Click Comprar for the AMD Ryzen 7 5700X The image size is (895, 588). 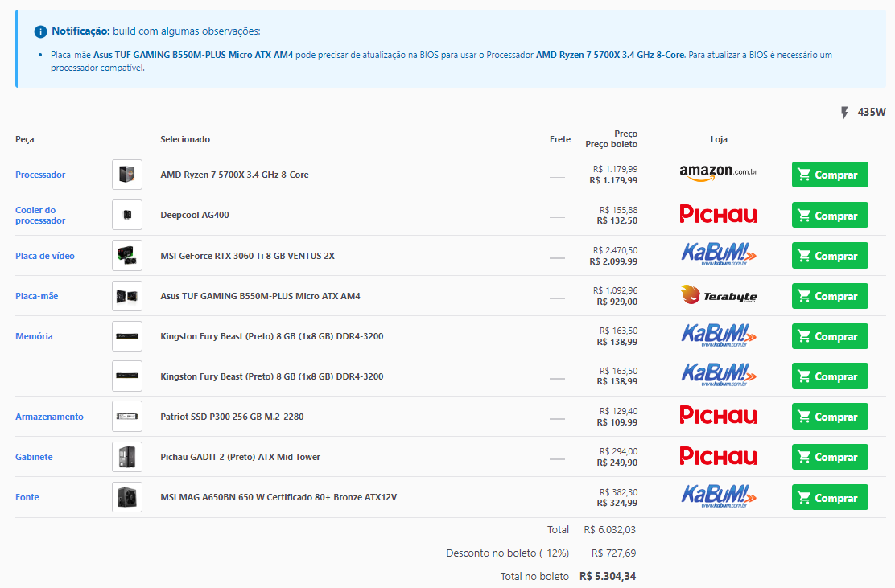pyautogui.click(x=830, y=175)
